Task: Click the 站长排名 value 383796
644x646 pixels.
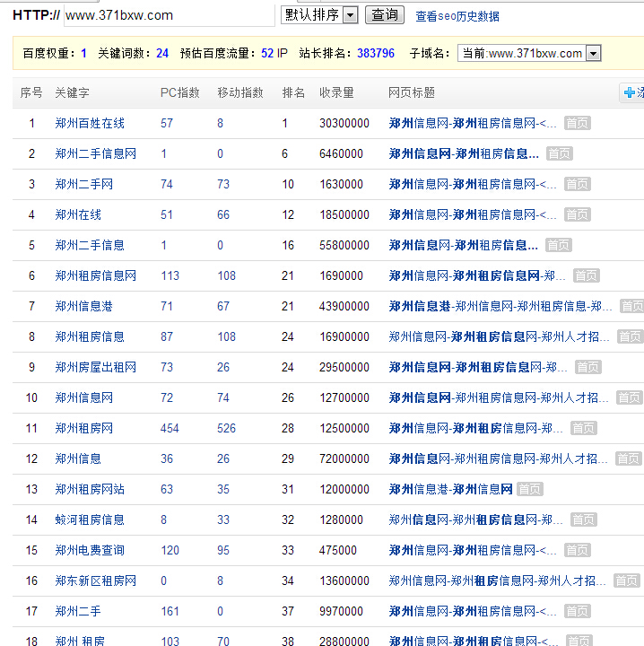Action: [375, 54]
